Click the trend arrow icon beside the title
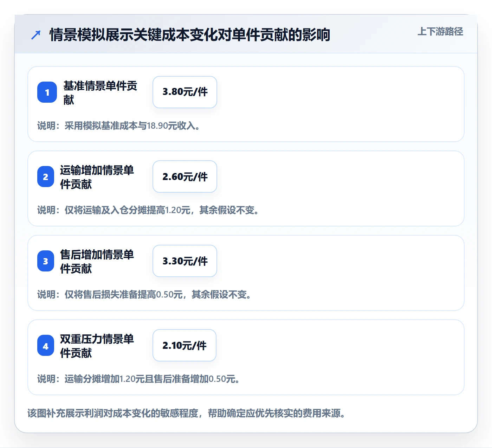The height and width of the screenshot is (448, 492). point(36,35)
